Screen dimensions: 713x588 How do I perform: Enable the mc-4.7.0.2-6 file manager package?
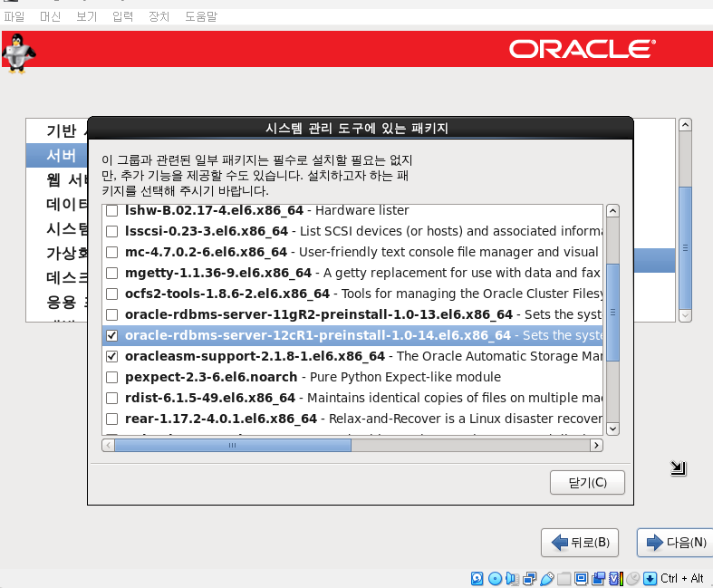click(x=111, y=253)
